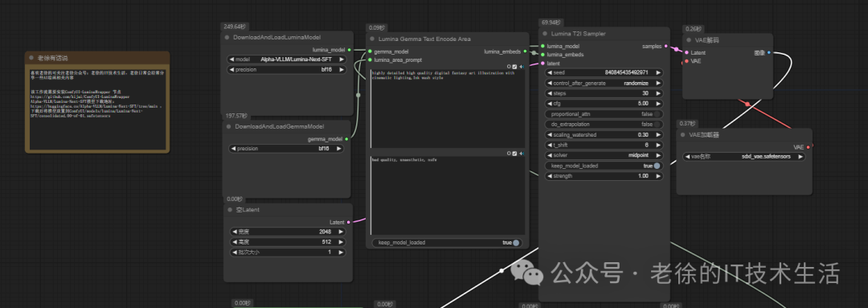
Task: Click the lumina_area_prompt input port
Action: (369, 60)
